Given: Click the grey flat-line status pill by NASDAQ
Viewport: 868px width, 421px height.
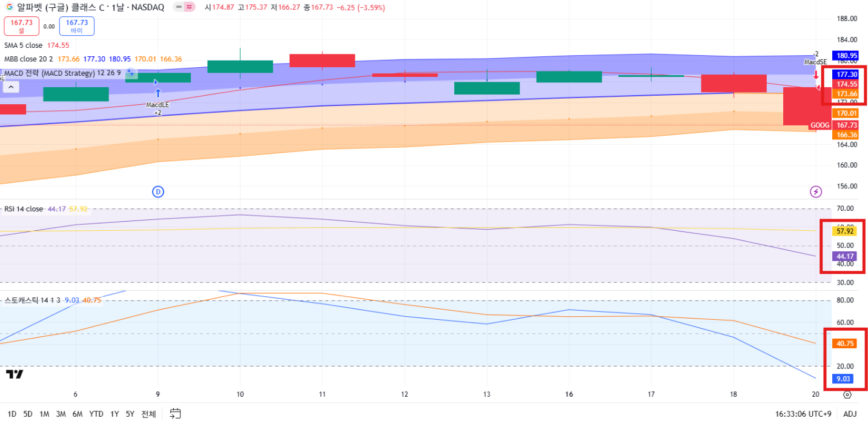Looking at the screenshot, I should (x=179, y=7).
